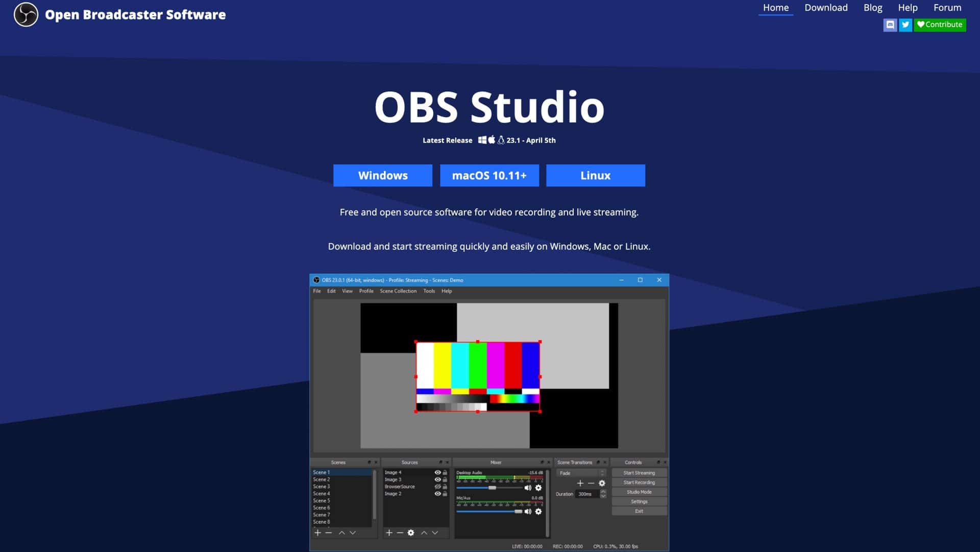The image size is (980, 552).
Task: Hide the Image 3 source
Action: tap(437, 479)
